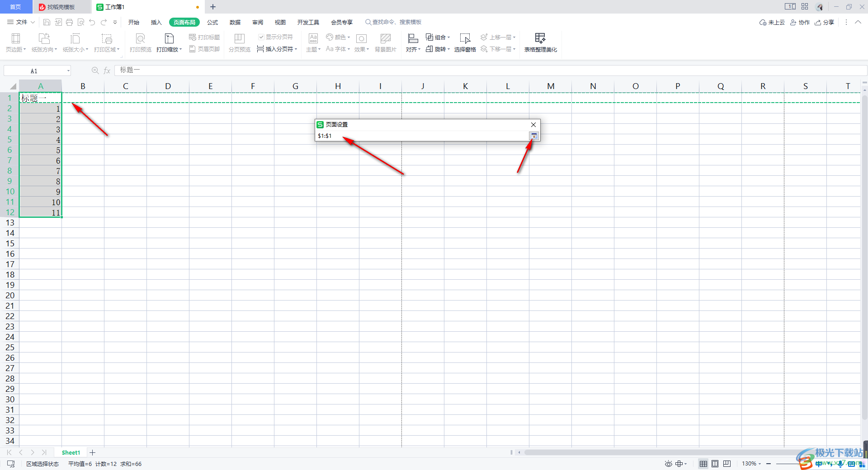This screenshot has height=470, width=868.
Task: Click the 查找命令 search box
Action: pos(393,22)
